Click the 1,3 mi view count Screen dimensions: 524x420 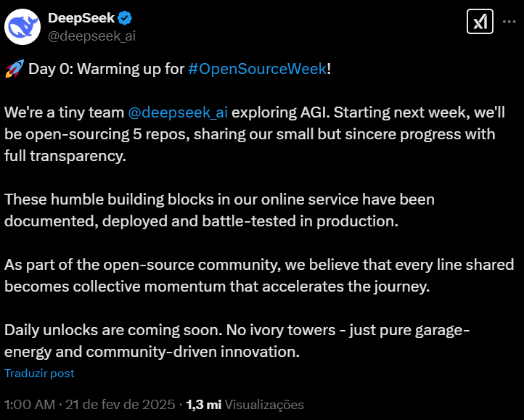[x=204, y=405]
